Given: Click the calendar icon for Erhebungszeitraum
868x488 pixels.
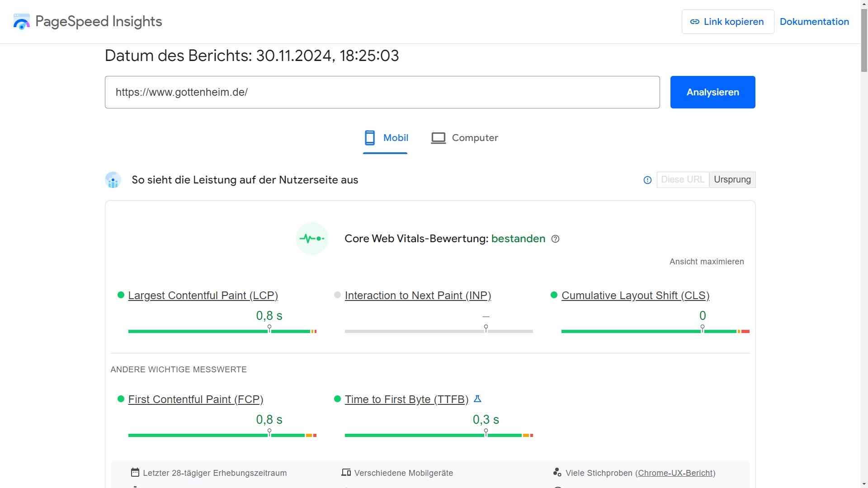Looking at the screenshot, I should [x=135, y=472].
